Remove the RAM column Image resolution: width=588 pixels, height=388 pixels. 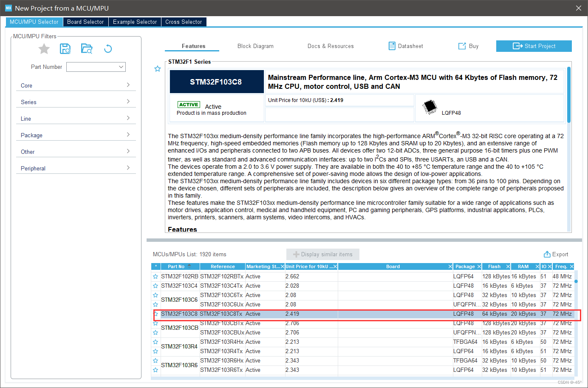(537, 266)
